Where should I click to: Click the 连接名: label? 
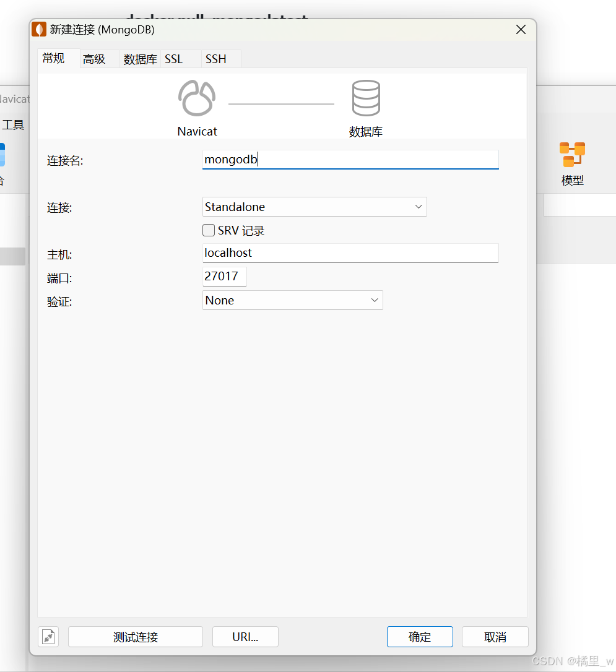tap(65, 161)
